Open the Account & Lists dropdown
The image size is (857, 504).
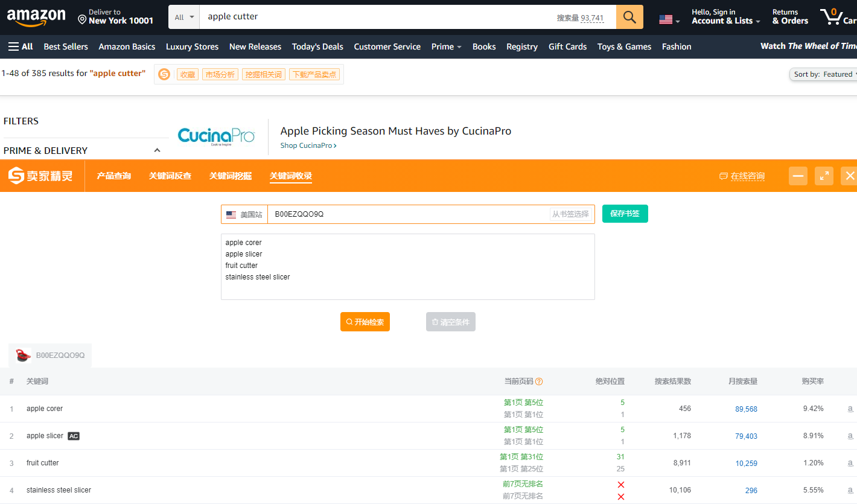click(725, 17)
